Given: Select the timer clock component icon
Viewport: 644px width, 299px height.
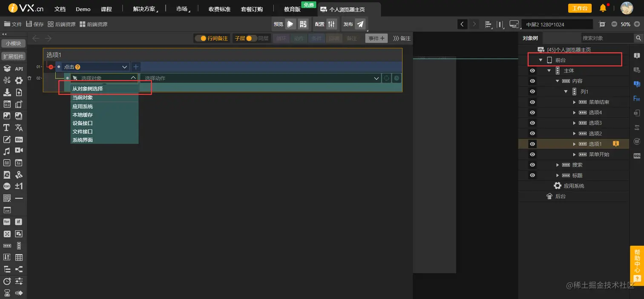Looking at the screenshot, I should point(7,281).
